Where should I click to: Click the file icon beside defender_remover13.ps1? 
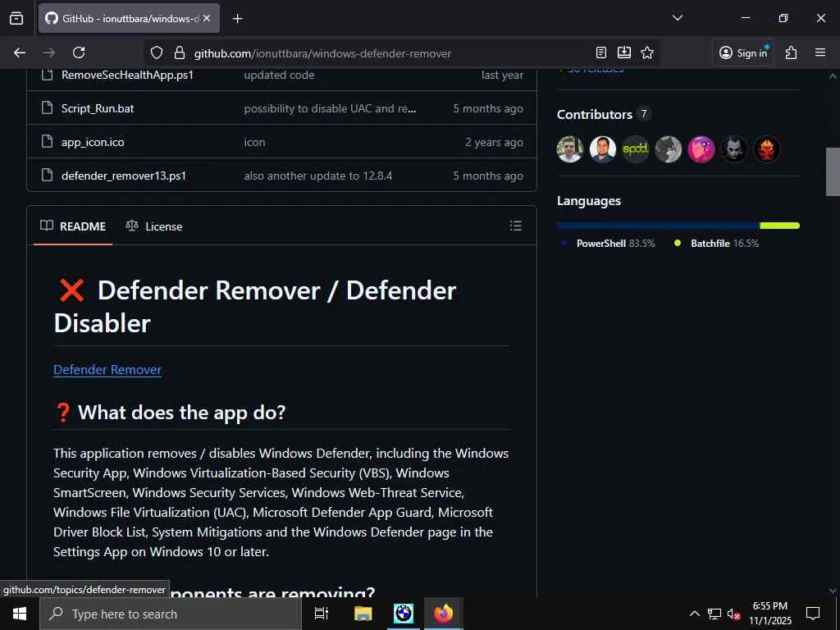(47, 176)
